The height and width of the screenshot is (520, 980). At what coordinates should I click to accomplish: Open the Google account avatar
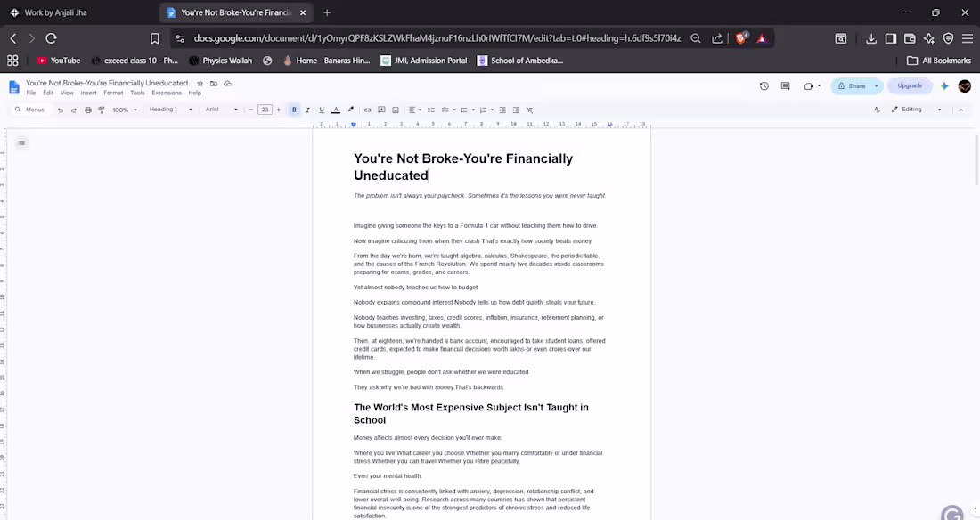click(964, 86)
